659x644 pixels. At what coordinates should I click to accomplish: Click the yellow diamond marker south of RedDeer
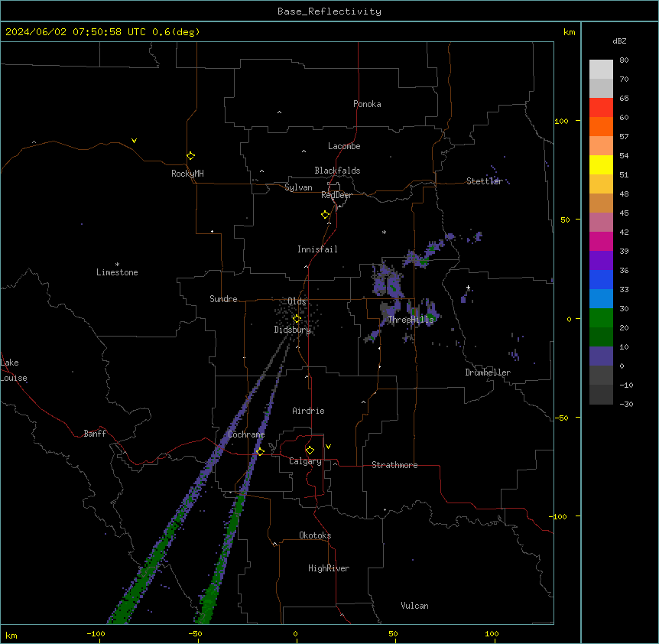pyautogui.click(x=326, y=215)
